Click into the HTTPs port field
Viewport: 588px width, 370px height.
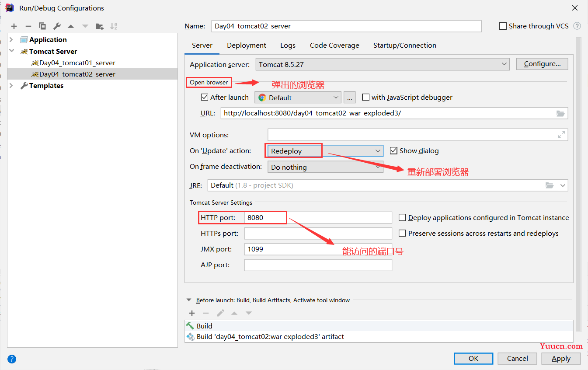click(x=318, y=234)
